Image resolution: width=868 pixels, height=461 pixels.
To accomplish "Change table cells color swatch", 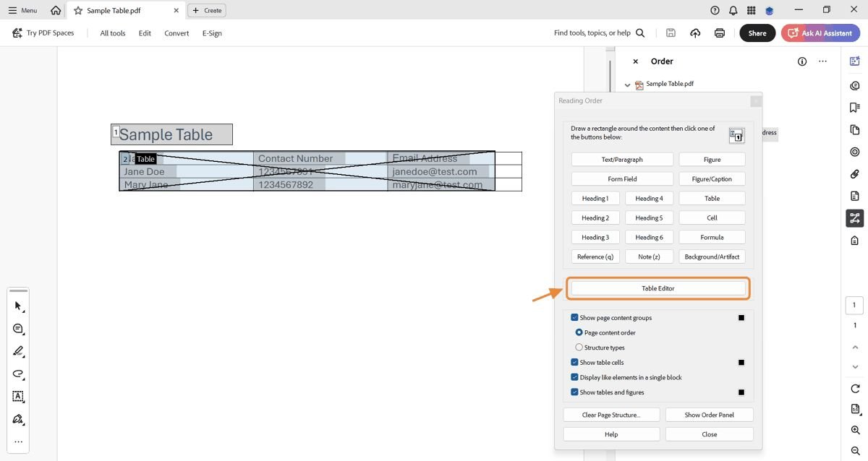I will [x=741, y=363].
